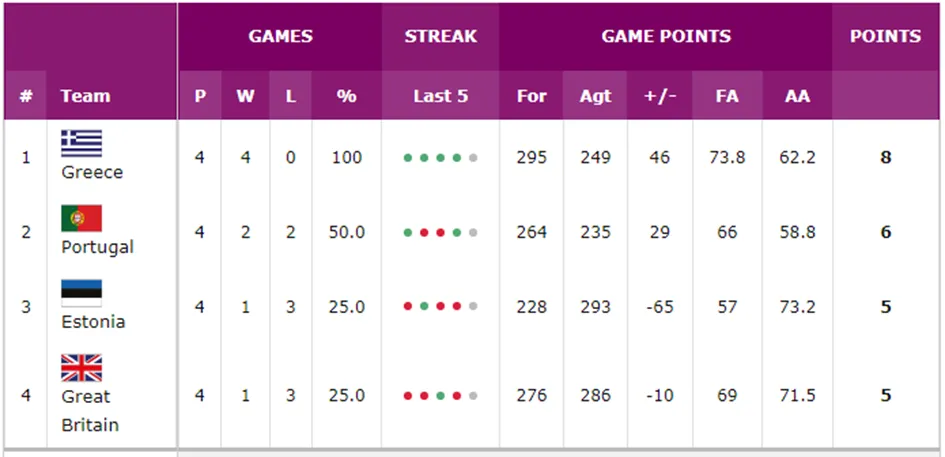Screen dimensions: 945x457
Task: Click the Greece flag icon
Action: 81,143
